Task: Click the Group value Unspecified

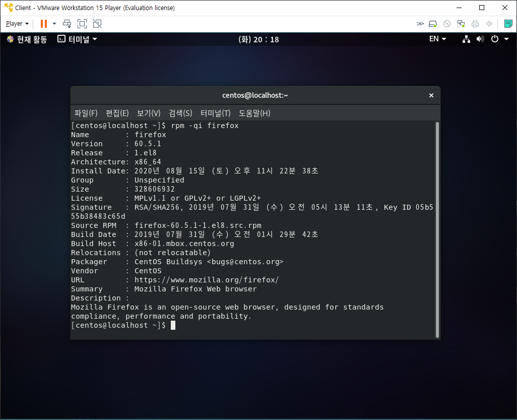Action: point(159,180)
